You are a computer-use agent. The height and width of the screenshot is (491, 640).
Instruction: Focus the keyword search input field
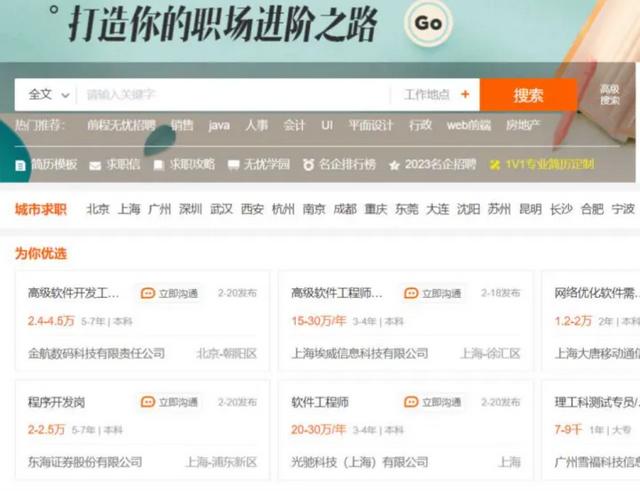pos(233,95)
